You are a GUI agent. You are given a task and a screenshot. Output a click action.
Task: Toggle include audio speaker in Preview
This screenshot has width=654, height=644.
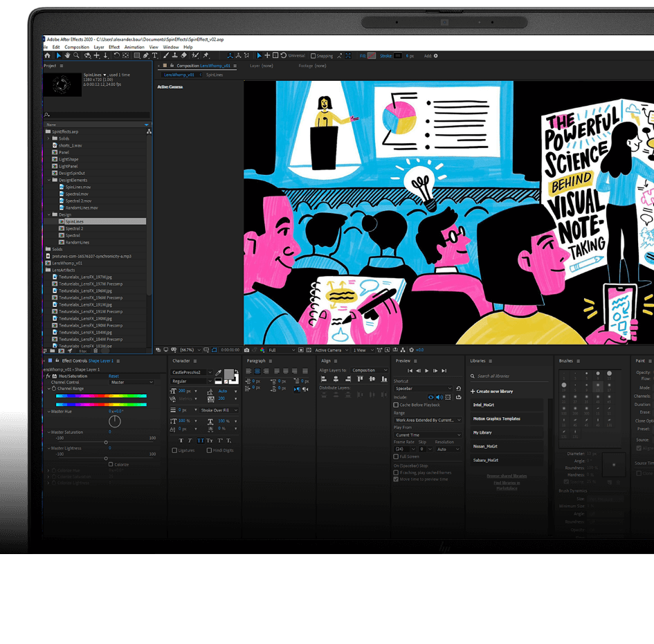click(439, 397)
